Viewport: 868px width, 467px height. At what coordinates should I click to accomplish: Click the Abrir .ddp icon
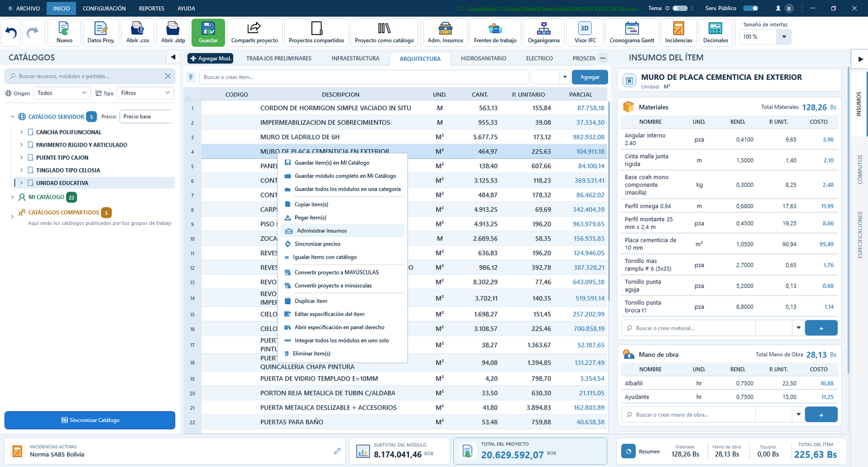click(x=173, y=33)
